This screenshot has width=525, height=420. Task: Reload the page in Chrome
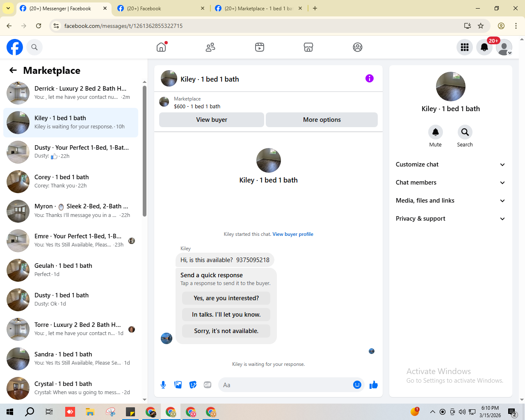coord(39,26)
